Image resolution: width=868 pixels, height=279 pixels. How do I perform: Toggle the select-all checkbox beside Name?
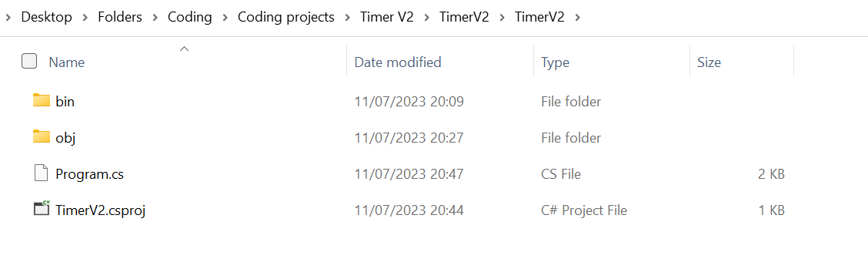[x=29, y=61]
